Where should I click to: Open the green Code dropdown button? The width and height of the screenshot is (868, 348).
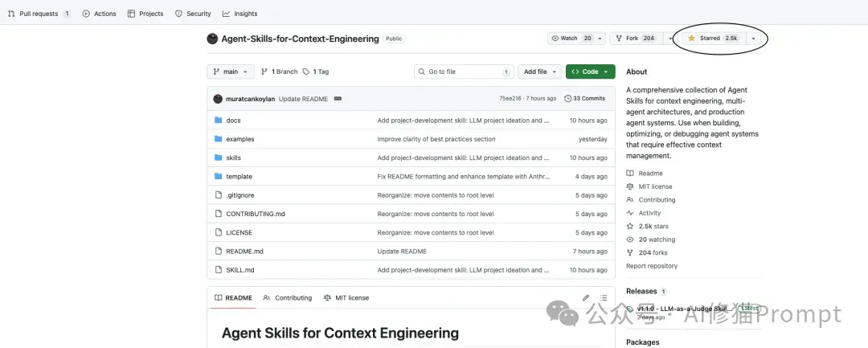pos(590,72)
